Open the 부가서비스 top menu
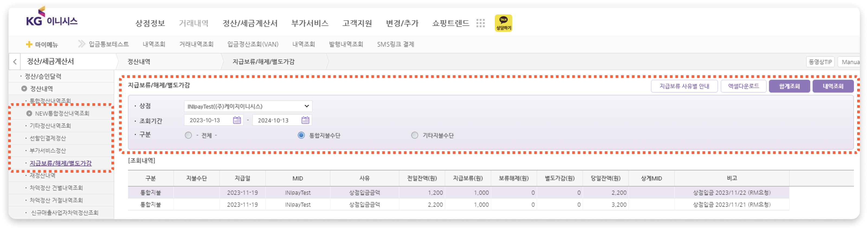 [310, 23]
